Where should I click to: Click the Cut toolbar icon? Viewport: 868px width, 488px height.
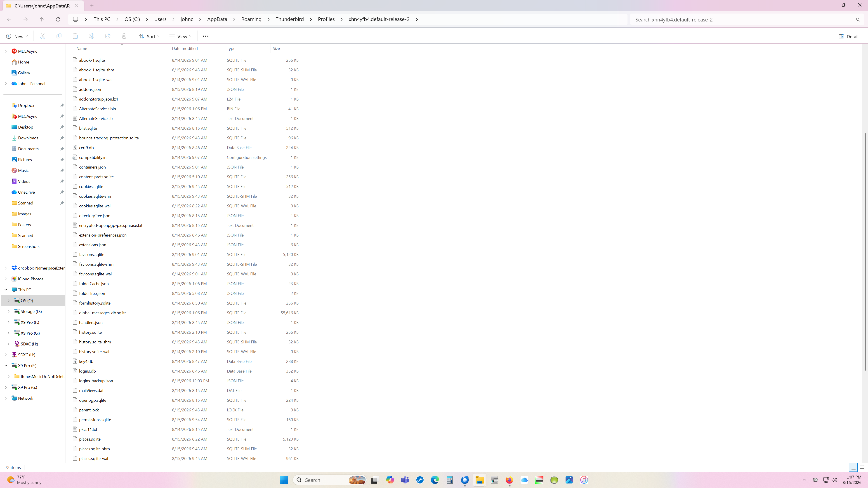(x=42, y=36)
